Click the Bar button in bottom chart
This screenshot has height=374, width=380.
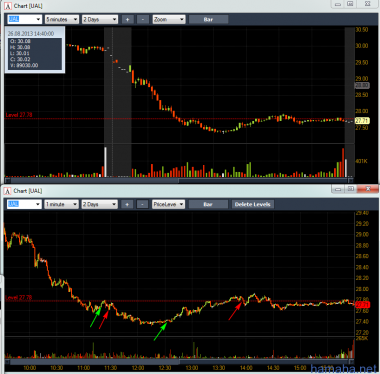click(208, 204)
